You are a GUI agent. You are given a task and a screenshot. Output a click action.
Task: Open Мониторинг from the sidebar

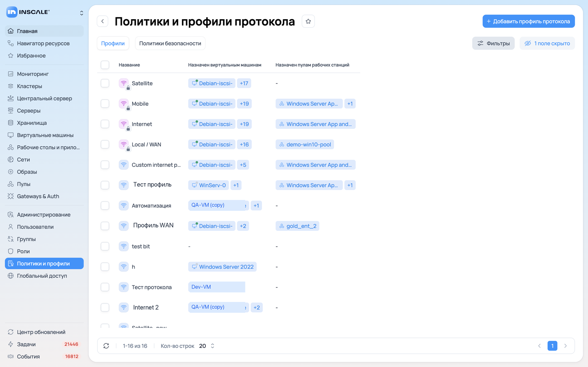(x=44, y=74)
